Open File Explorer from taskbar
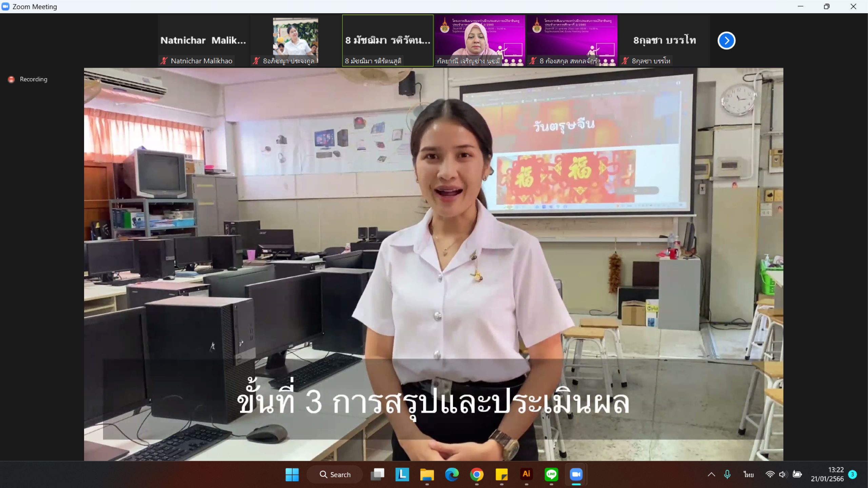 tap(427, 474)
